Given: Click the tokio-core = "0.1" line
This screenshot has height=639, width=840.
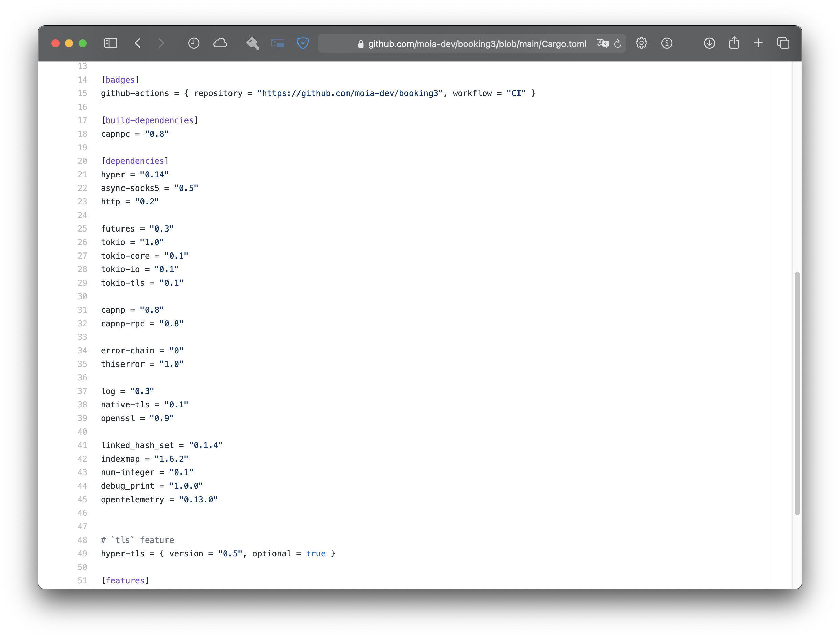Looking at the screenshot, I should tap(145, 256).
